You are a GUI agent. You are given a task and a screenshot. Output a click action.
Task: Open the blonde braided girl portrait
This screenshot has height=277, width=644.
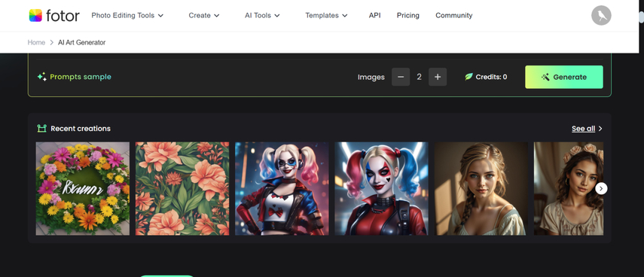click(481, 189)
